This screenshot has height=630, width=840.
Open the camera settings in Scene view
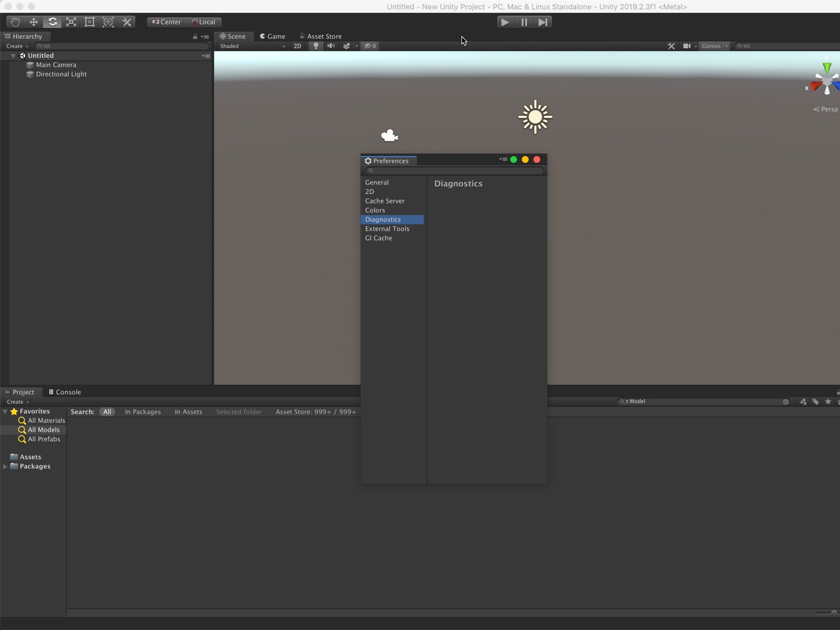coord(687,46)
